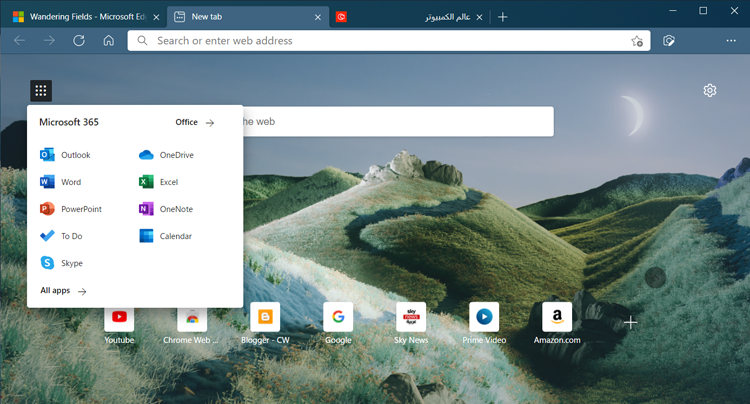The width and height of the screenshot is (750, 404).
Task: Go forward one page
Action: (49, 41)
